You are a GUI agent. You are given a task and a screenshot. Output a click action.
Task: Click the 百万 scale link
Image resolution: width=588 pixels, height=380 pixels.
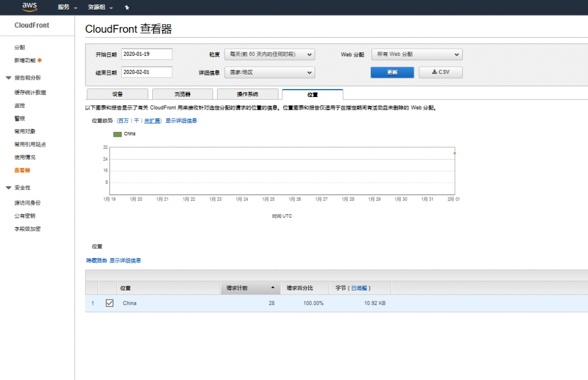point(123,121)
